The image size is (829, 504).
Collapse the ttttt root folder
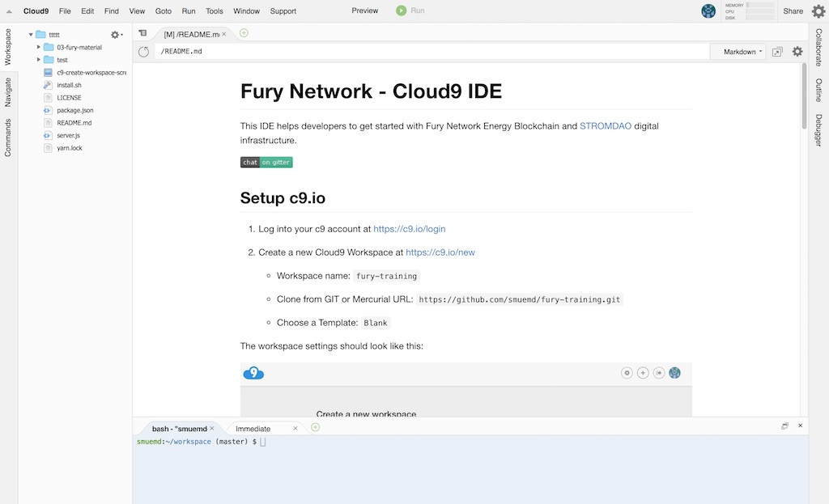pyautogui.click(x=31, y=34)
